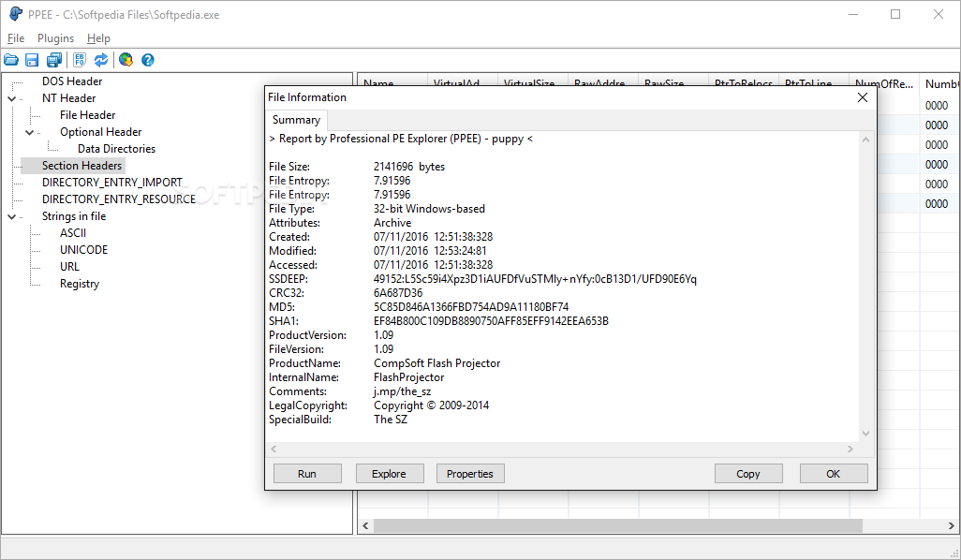
Task: Click OK in File Information dialog
Action: pyautogui.click(x=834, y=474)
